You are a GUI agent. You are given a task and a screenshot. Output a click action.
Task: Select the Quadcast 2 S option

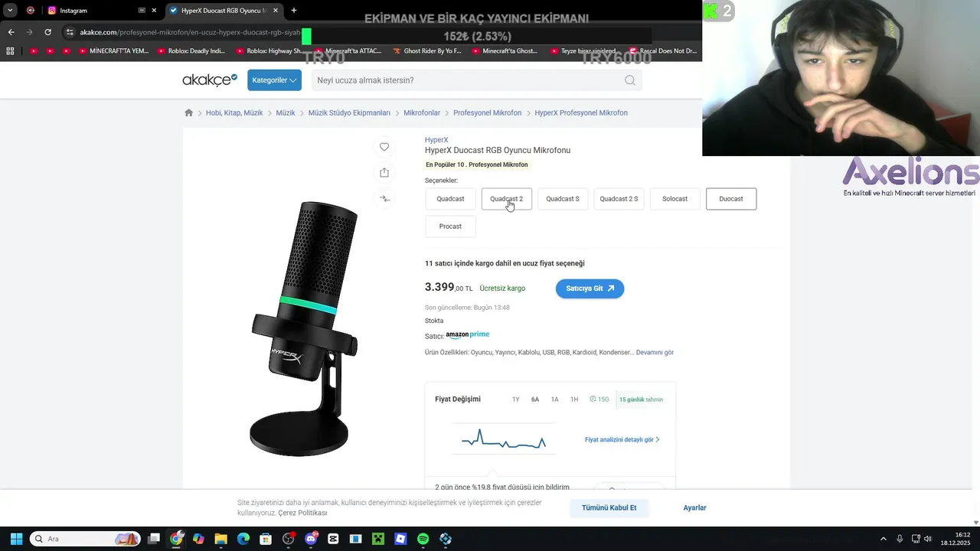pyautogui.click(x=619, y=199)
